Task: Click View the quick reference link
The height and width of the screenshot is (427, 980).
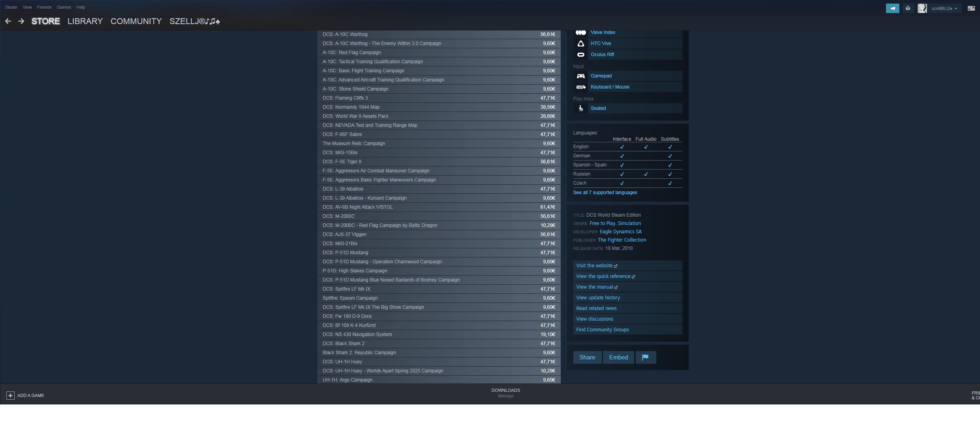Action: click(x=628, y=276)
